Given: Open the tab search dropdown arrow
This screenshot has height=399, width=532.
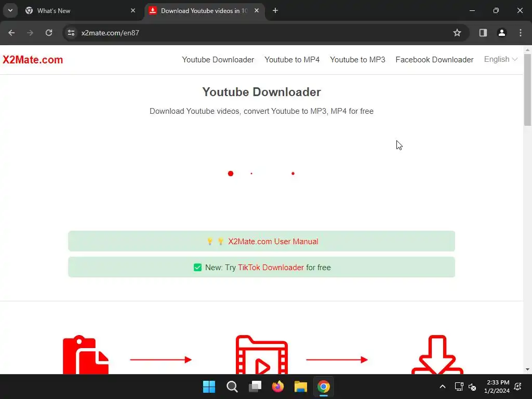Looking at the screenshot, I should coord(10,10).
